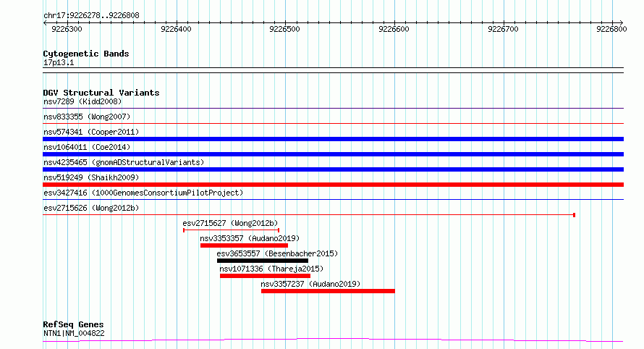Click ruler position 9226700
644x349 pixels.
click(503, 29)
